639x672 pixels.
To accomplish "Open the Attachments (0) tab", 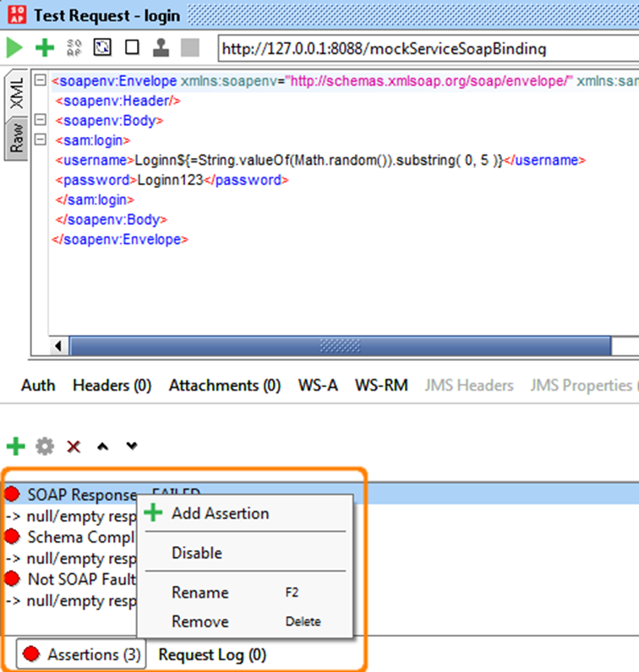I will (225, 385).
